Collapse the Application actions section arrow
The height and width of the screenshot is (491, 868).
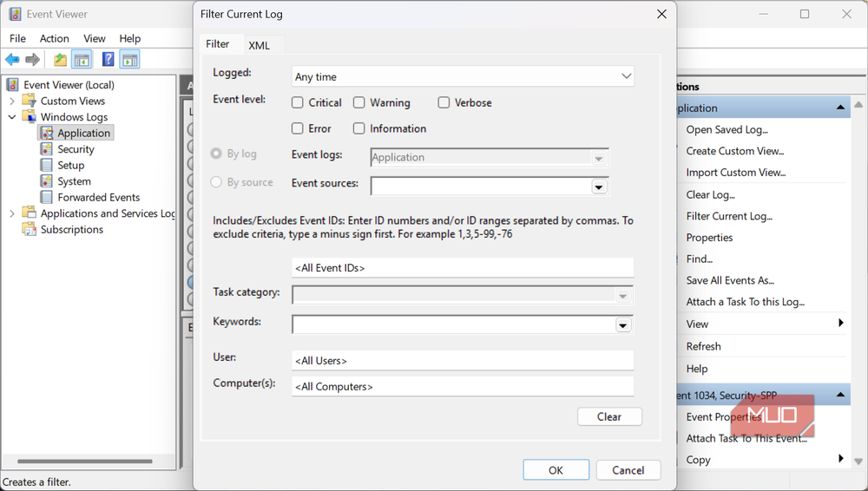tap(840, 108)
